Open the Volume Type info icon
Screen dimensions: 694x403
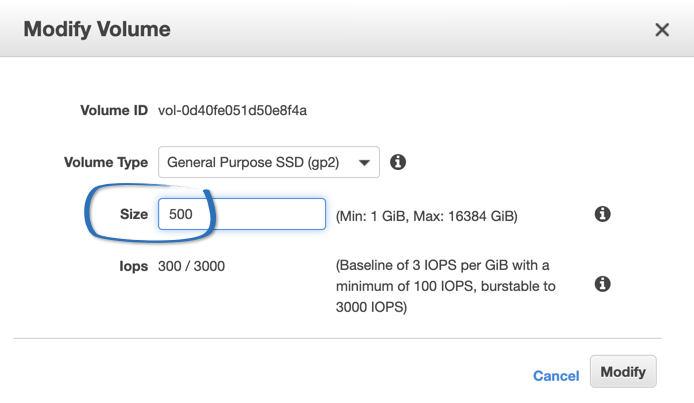(x=398, y=162)
